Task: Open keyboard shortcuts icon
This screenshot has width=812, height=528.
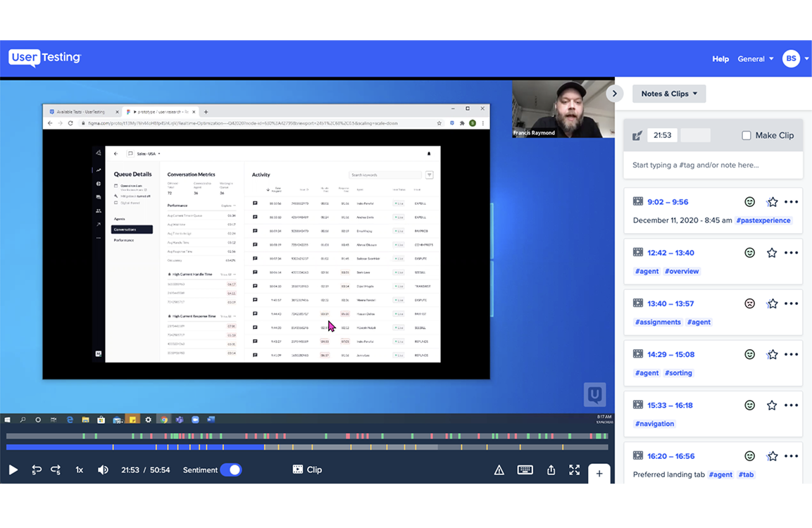Action: (x=525, y=470)
